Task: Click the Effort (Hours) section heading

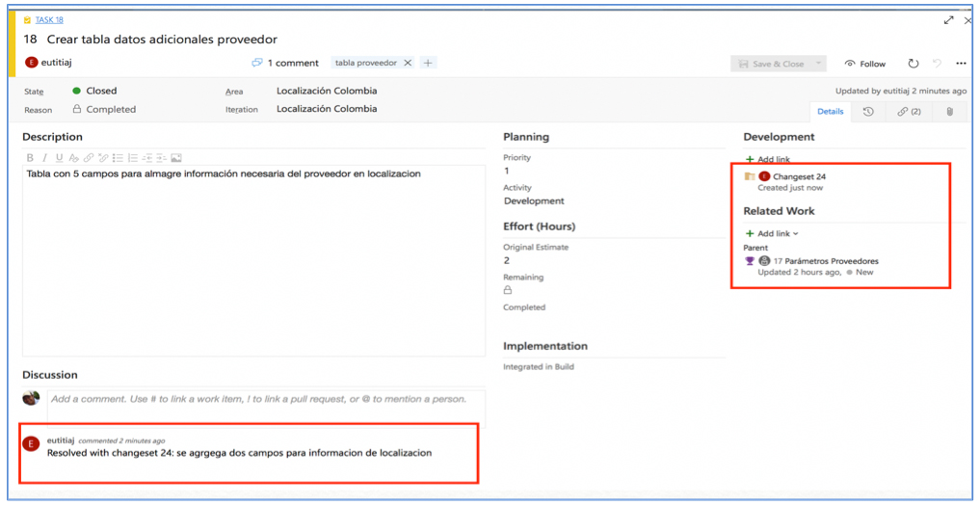Action: tap(539, 226)
